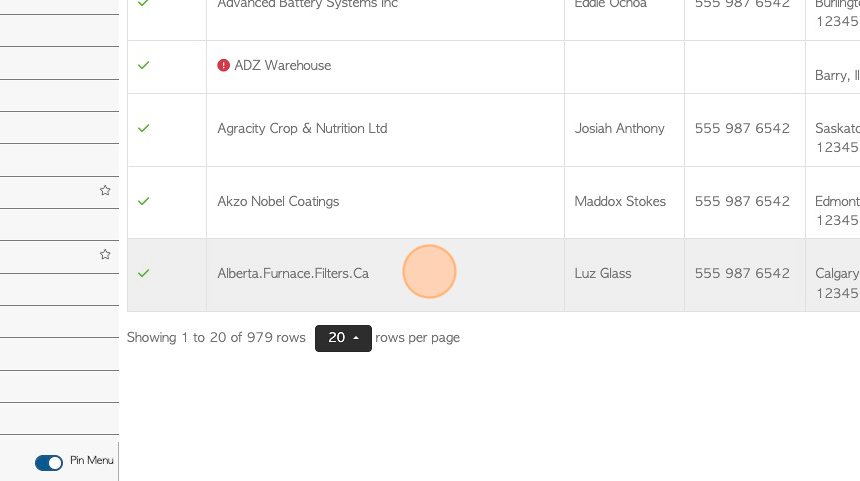Click green checkmark for Agracity Crop & Nutrition
The image size is (860, 481).
tap(144, 128)
